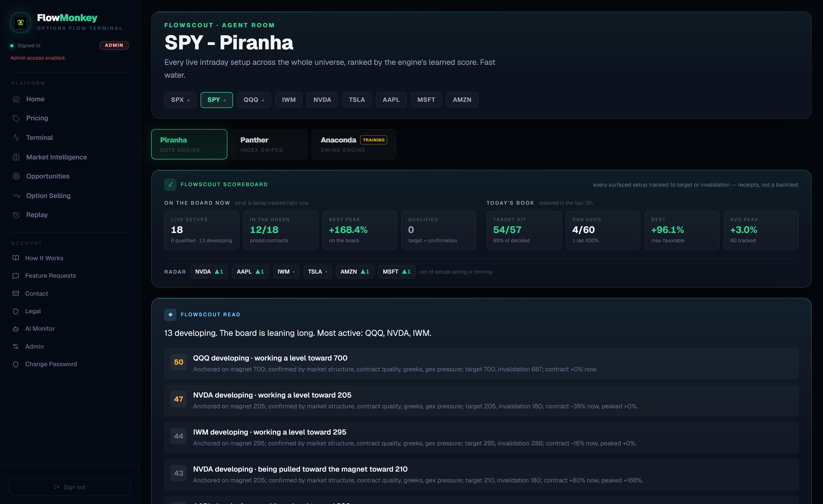Click AAPL radar chip
Screen dimensions: 823x504
pyautogui.click(x=251, y=272)
